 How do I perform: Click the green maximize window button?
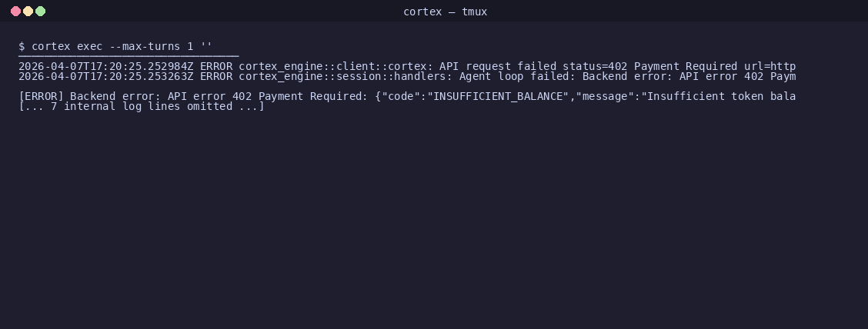(41, 11)
